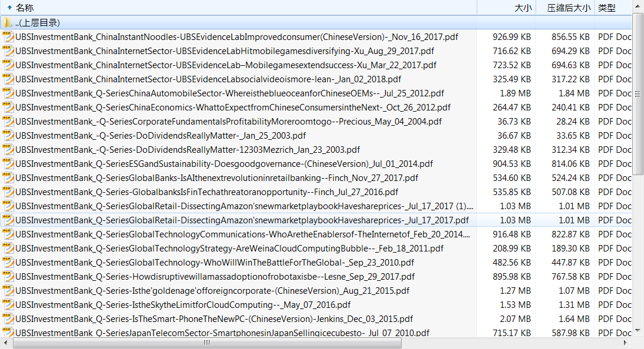The image size is (644, 349).
Task: Select file name ChinaInstantNoodles Nov_16_2017.pdf
Action: click(x=236, y=37)
